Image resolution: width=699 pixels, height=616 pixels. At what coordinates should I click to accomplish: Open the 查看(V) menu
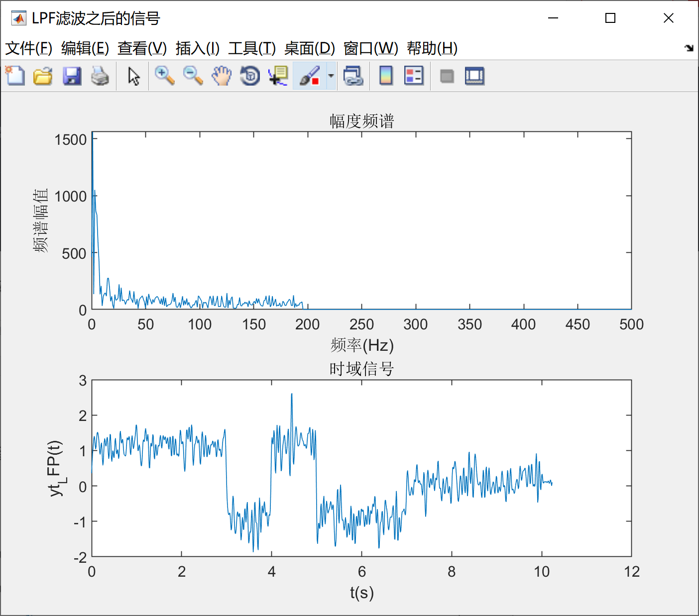[x=142, y=48]
